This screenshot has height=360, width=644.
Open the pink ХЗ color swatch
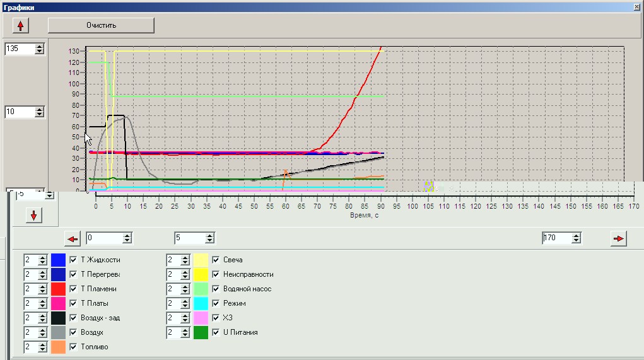click(x=201, y=318)
